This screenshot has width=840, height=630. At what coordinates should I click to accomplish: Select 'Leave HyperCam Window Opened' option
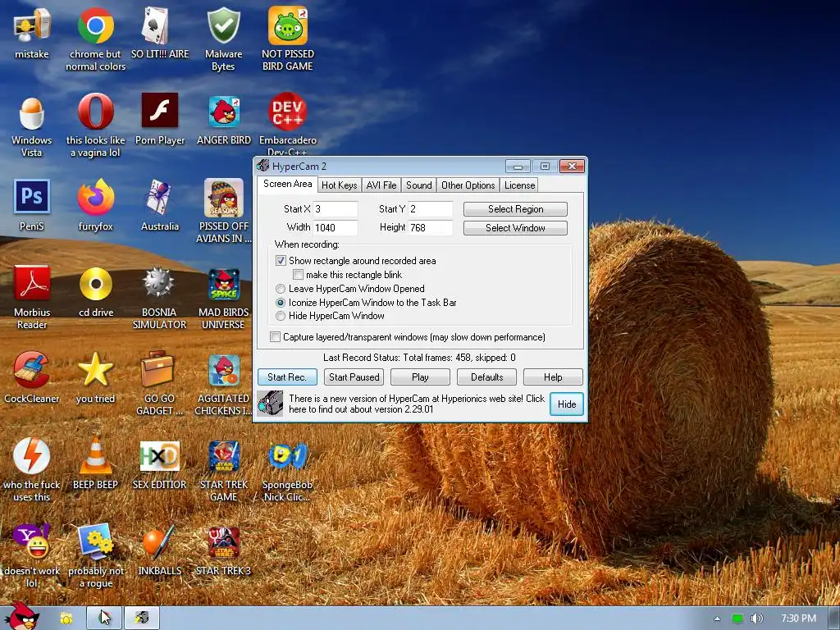click(281, 289)
